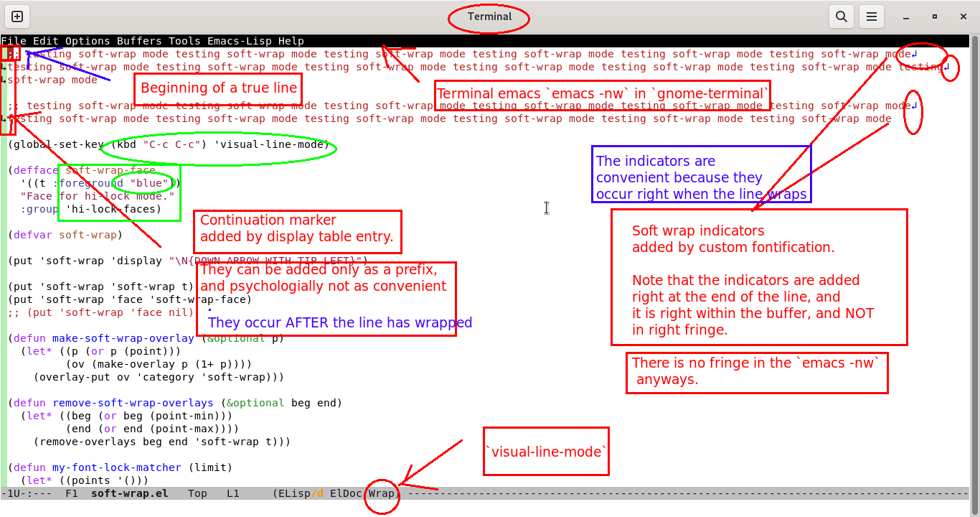Viewport: 980px width, 517px height.
Task: Open the Tools menu
Action: [184, 41]
